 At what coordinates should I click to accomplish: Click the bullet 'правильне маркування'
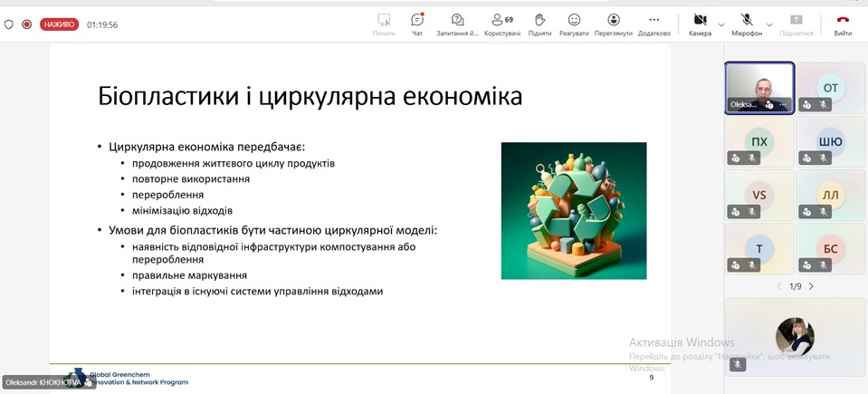[x=190, y=275]
